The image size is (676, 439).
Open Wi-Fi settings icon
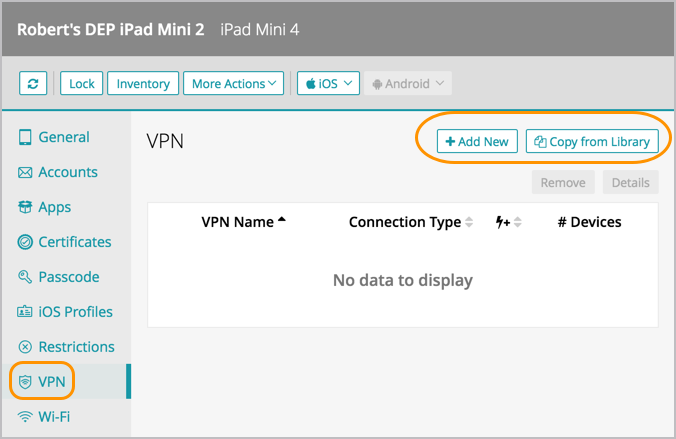pos(25,417)
